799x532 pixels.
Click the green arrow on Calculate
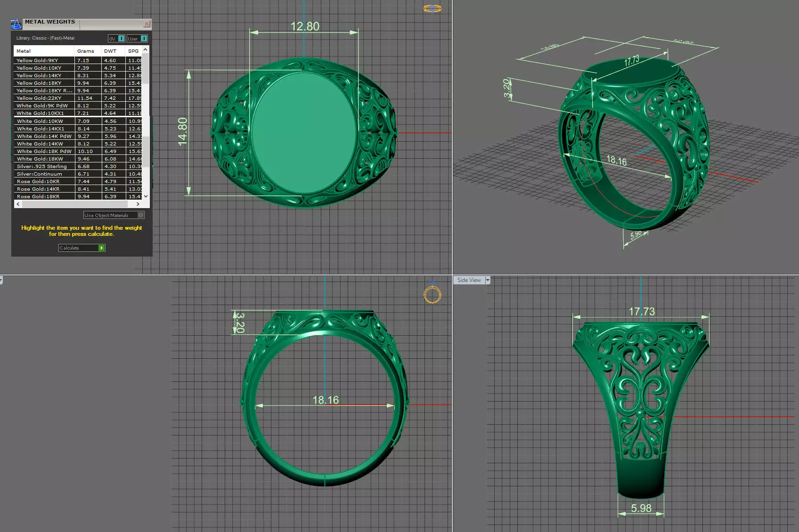[101, 248]
